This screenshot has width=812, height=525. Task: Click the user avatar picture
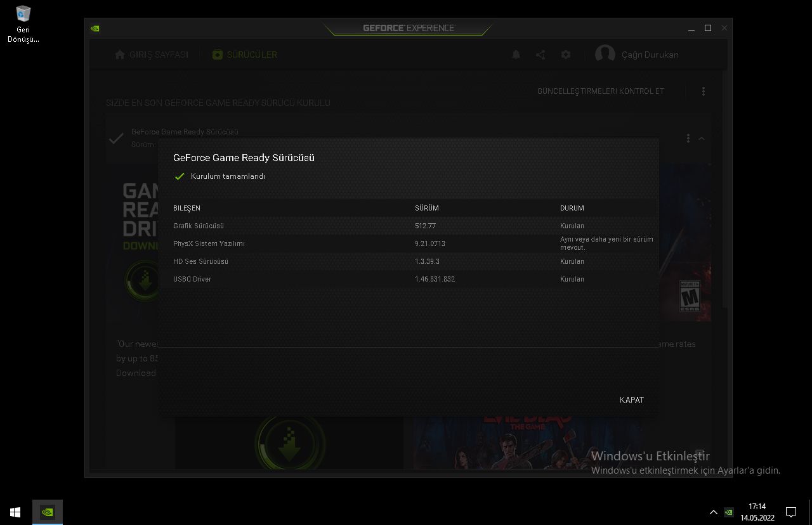605,55
